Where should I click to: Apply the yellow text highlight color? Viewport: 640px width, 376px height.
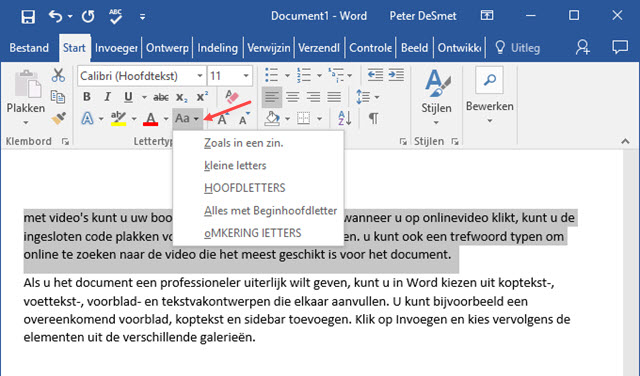coord(118,118)
